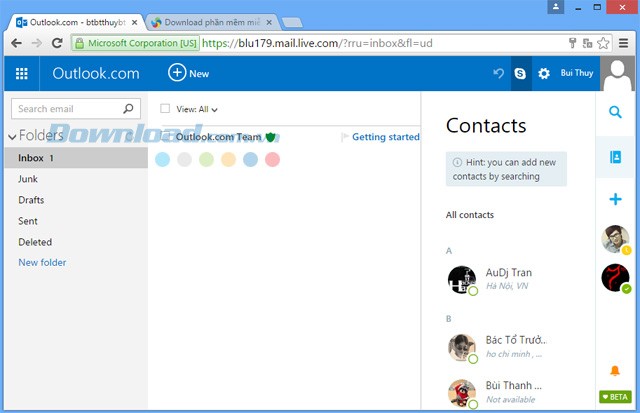Viewport: 640px width, 413px height.
Task: Click the search email magnifier icon
Action: point(128,109)
